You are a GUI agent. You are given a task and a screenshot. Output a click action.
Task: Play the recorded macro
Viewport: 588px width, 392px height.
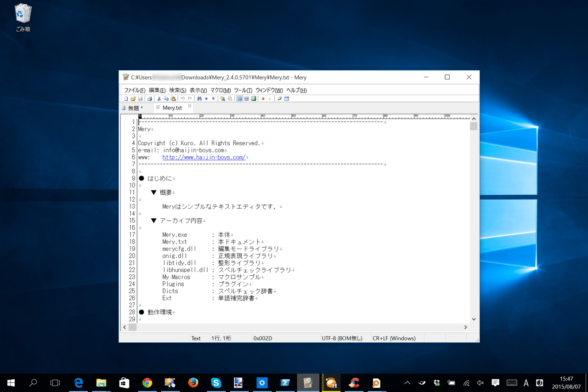click(x=270, y=99)
